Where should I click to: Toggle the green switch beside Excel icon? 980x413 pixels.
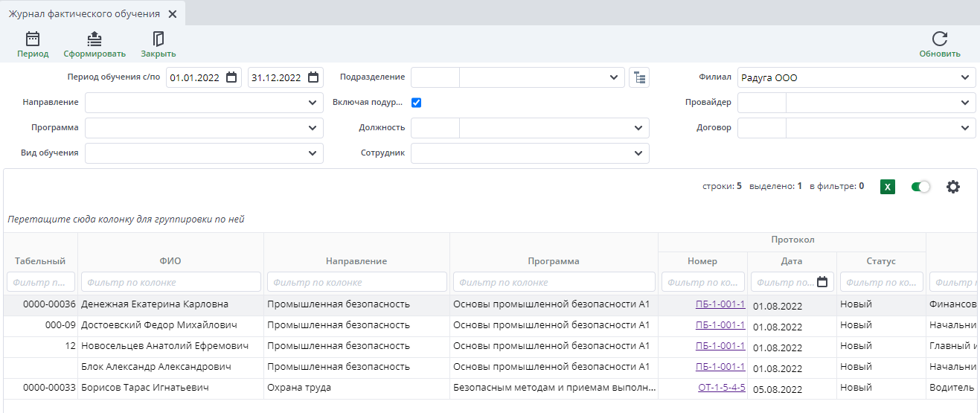921,187
